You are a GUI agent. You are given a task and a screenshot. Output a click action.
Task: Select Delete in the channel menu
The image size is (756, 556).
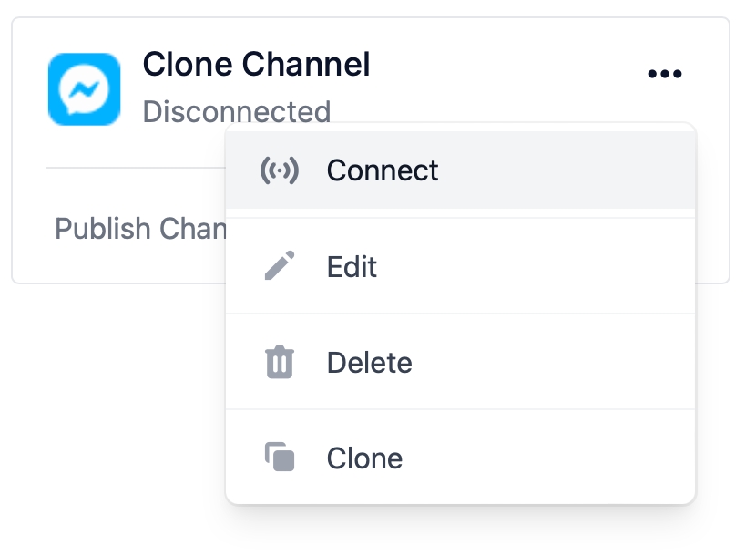coord(461,362)
